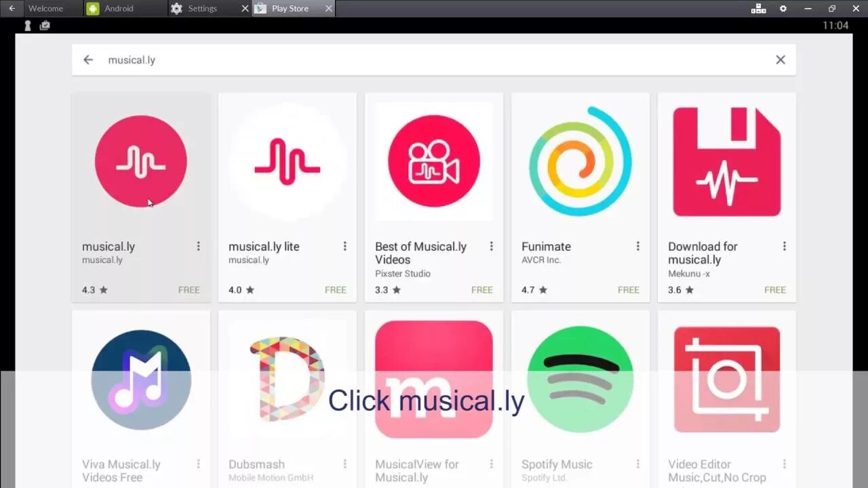Click the 'Dubsmash' app title
This screenshot has height=488, width=868.
tap(256, 464)
